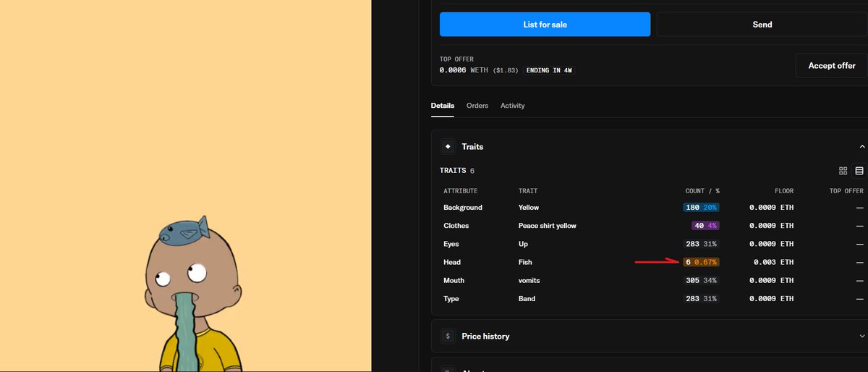Screen dimensions: 868x372
Task: Select the Peace shirt yellow trait
Action: 548,226
